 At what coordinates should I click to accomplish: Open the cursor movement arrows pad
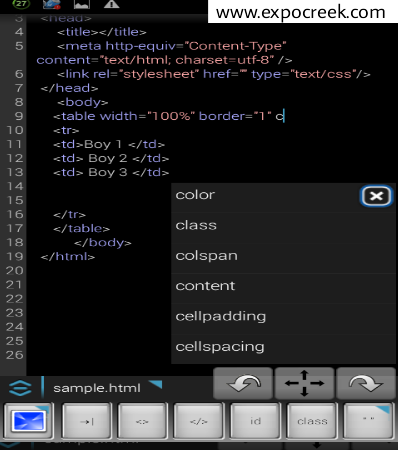(x=304, y=384)
